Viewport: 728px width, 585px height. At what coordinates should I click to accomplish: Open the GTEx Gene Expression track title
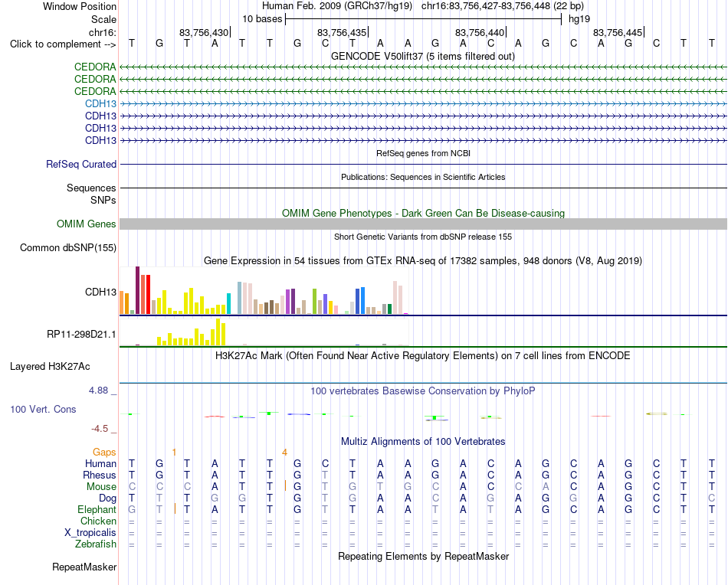(x=423, y=260)
